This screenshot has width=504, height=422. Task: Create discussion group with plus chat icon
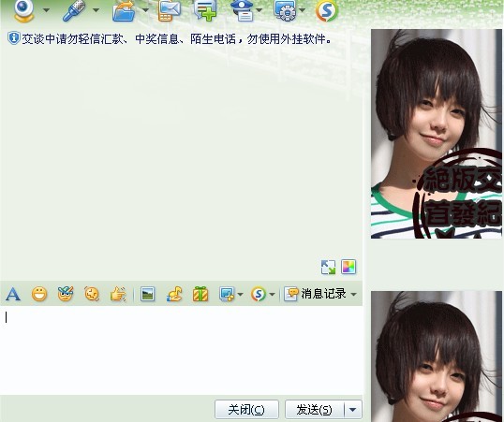(205, 11)
